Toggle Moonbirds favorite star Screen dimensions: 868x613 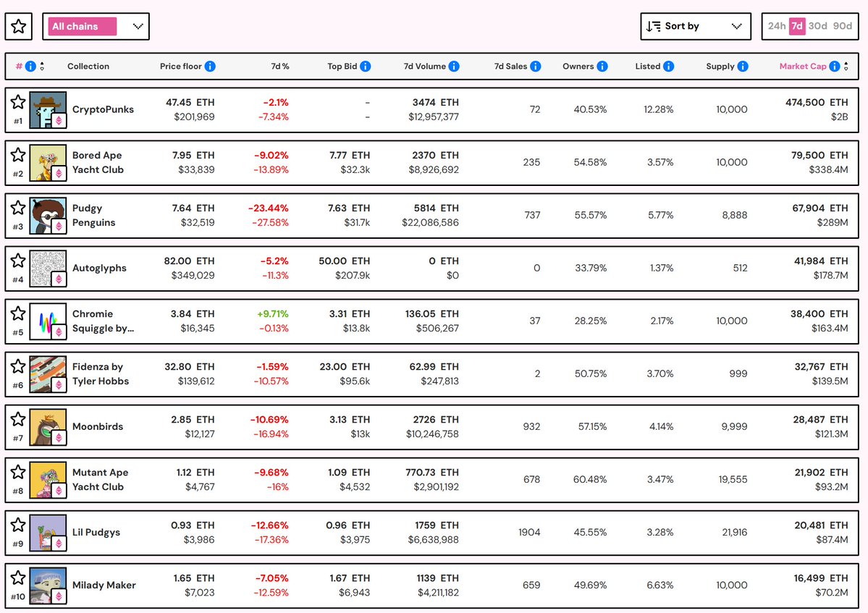point(18,419)
